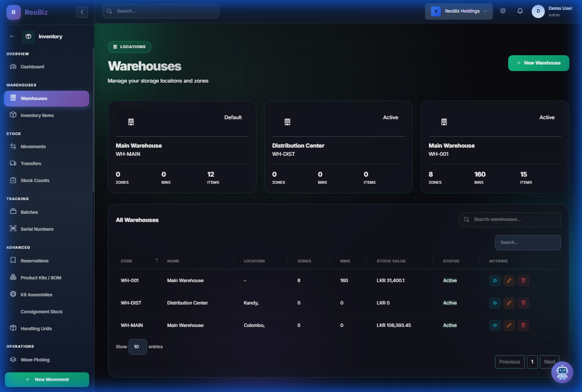
Task: Open the chatbot assistant robot icon
Action: click(x=562, y=372)
